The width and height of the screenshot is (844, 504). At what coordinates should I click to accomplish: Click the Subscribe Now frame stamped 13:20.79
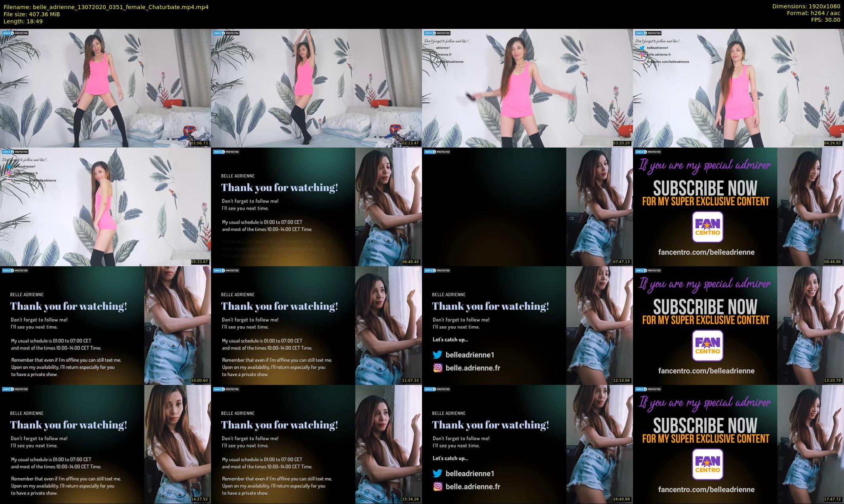click(x=738, y=325)
